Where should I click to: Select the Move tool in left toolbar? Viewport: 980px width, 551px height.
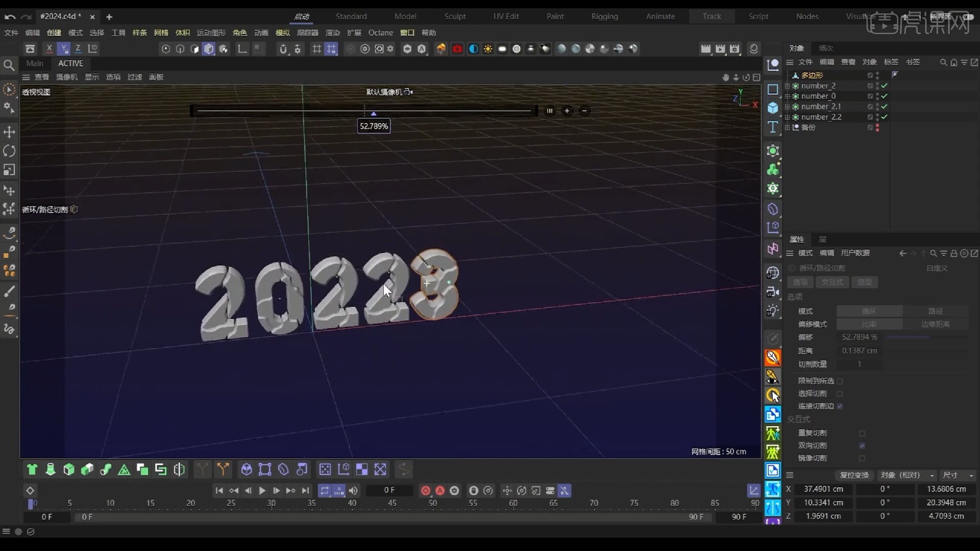[9, 132]
